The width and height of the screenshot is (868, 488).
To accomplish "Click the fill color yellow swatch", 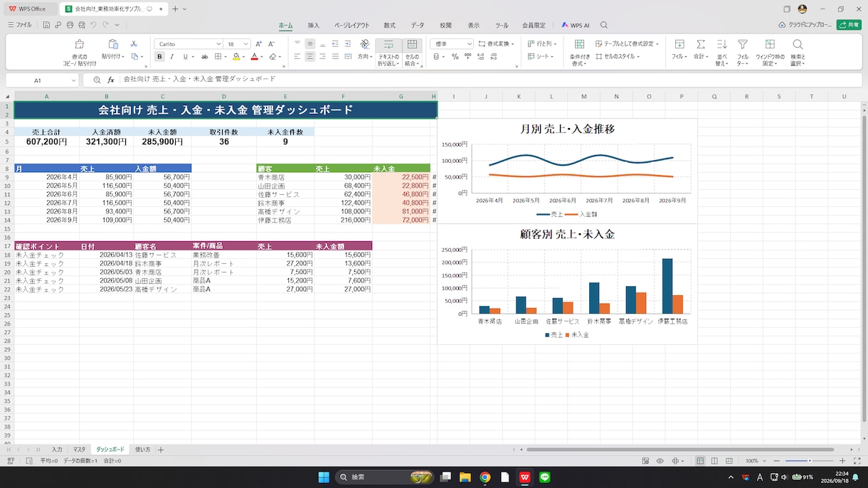I will pyautogui.click(x=237, y=57).
